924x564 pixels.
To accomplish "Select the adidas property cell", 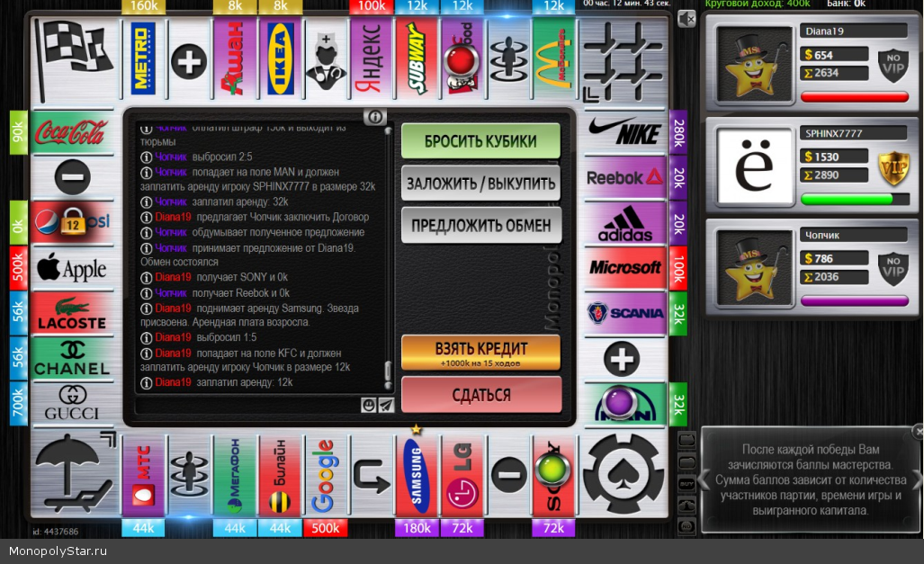I will tap(624, 223).
